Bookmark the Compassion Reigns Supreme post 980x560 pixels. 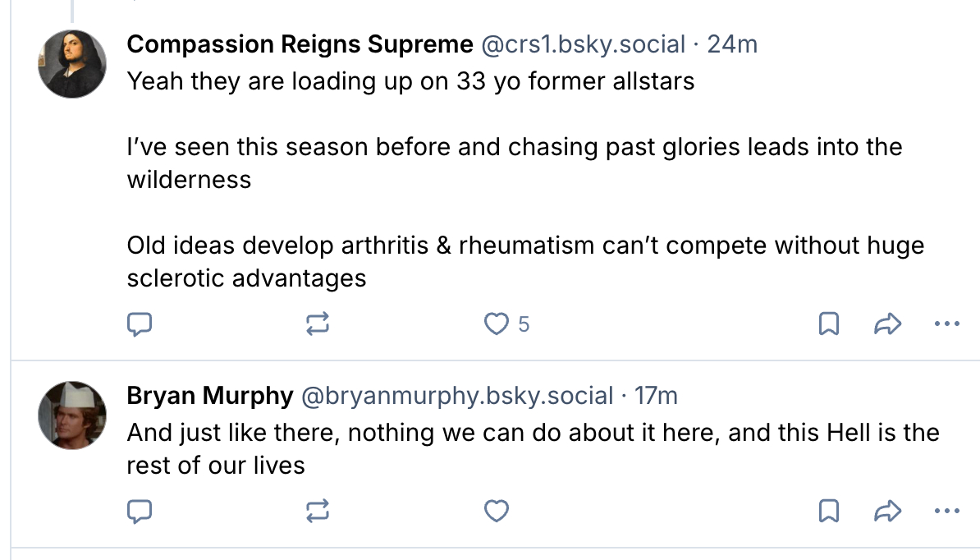click(x=829, y=325)
